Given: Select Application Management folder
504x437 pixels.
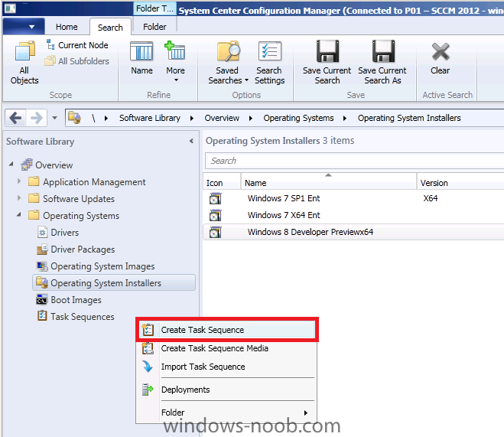Looking at the screenshot, I should coord(94,182).
